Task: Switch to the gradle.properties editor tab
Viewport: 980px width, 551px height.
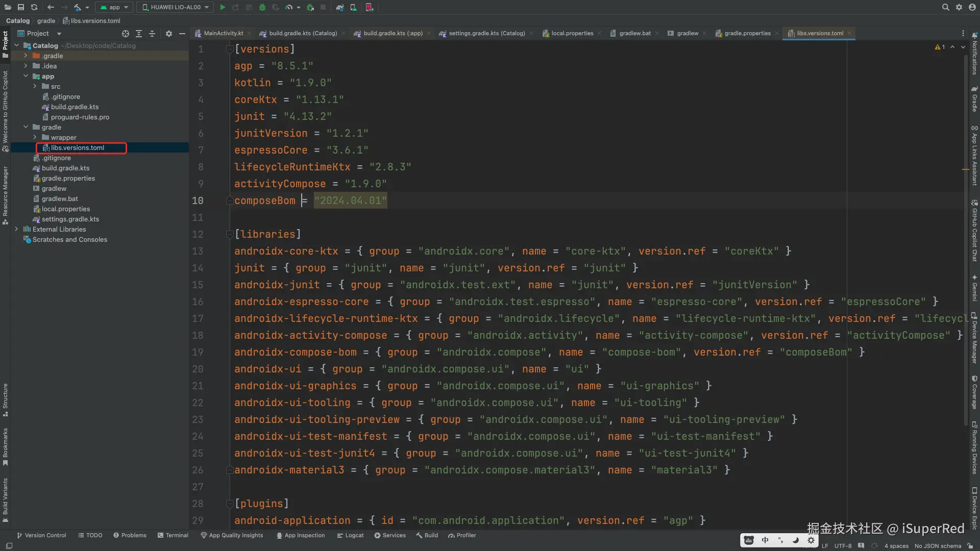Action: 747,34
